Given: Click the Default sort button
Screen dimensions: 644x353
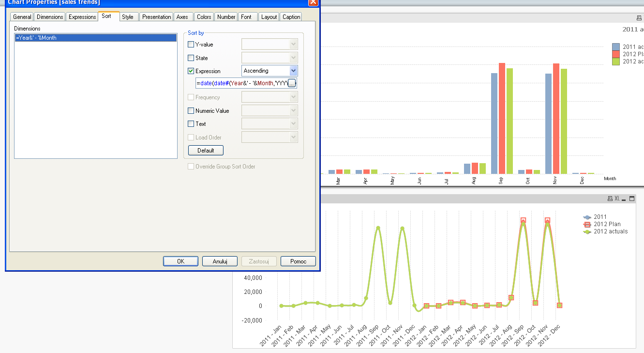Looking at the screenshot, I should coord(206,151).
